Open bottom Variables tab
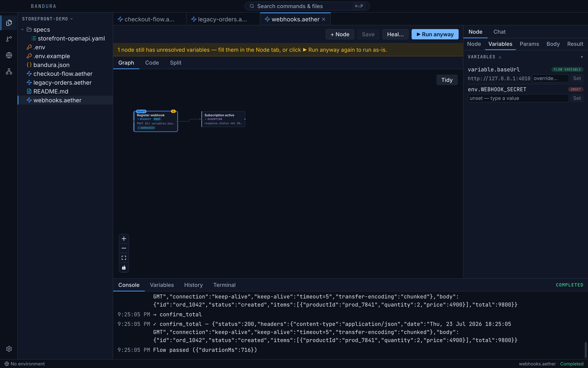Screen dimensions: 588x368 [162, 285]
